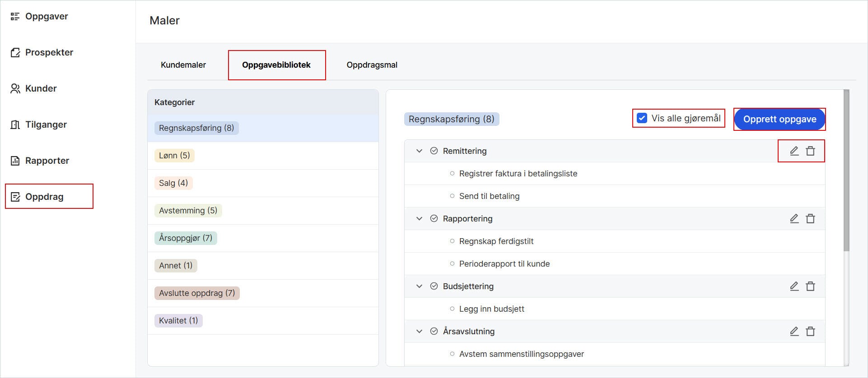Toggle the check circle beside Remittering
868x378 pixels.
tap(434, 151)
